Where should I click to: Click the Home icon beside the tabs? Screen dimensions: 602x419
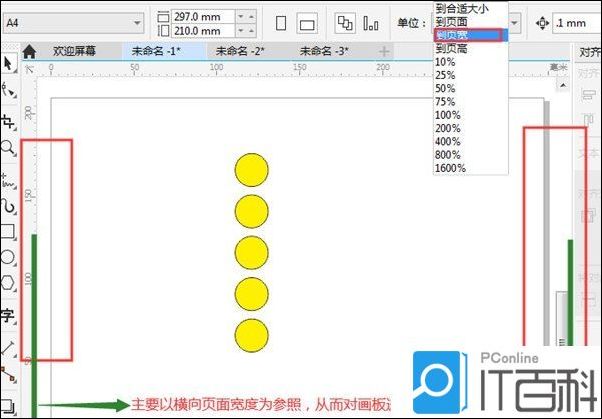29,51
